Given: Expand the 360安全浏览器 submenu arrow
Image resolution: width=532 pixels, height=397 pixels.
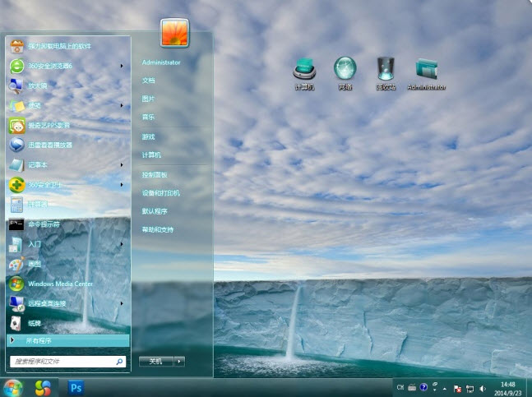Looking at the screenshot, I should point(122,66).
